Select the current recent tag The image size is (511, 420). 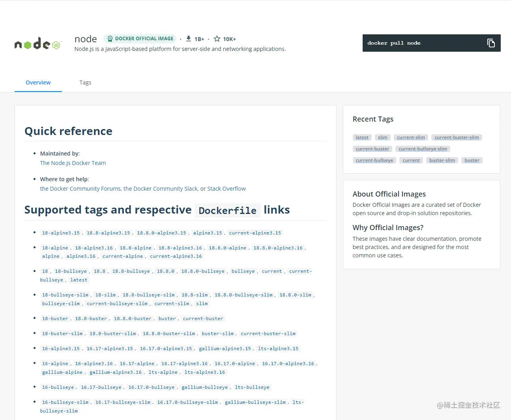tap(411, 160)
